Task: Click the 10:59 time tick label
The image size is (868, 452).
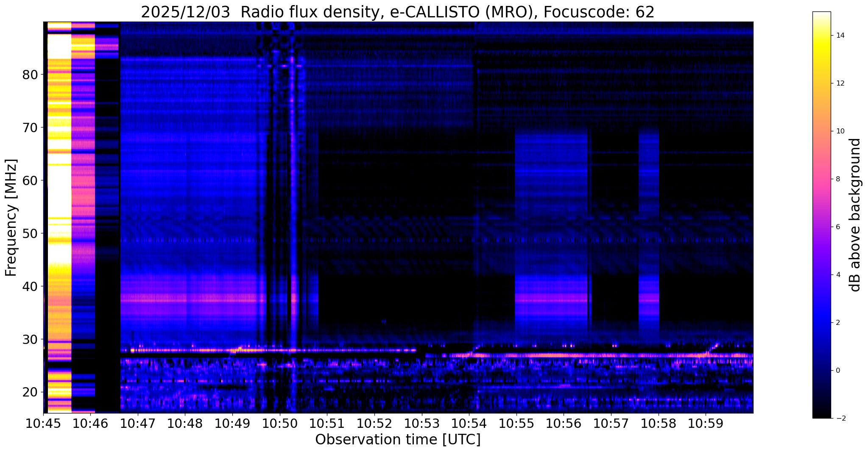Action: coord(706,424)
